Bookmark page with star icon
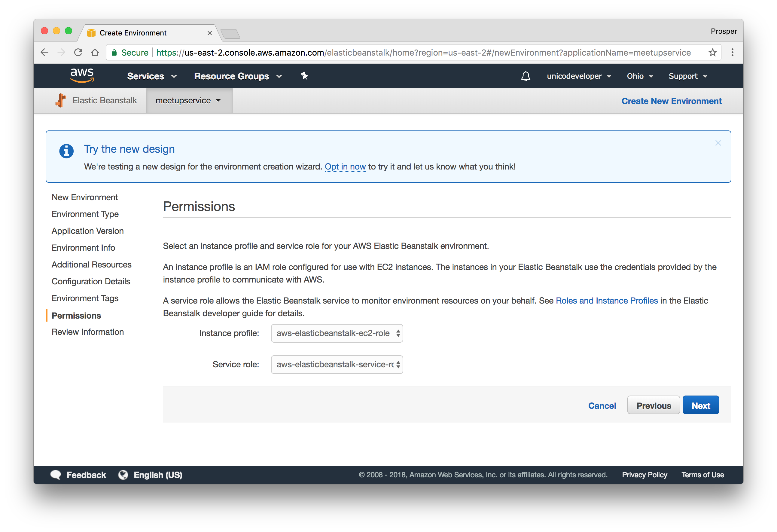 (x=712, y=53)
